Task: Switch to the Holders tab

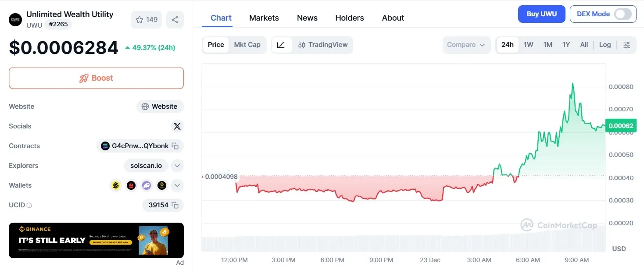Action: tap(349, 18)
